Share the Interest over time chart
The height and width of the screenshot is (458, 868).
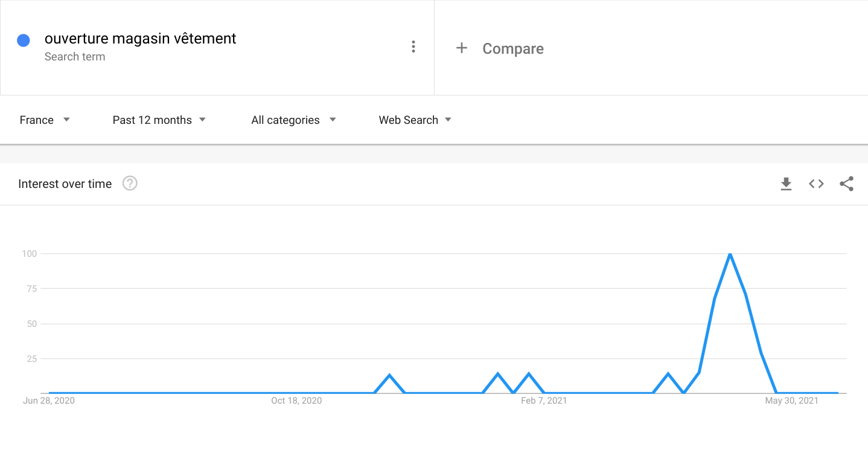[846, 184]
